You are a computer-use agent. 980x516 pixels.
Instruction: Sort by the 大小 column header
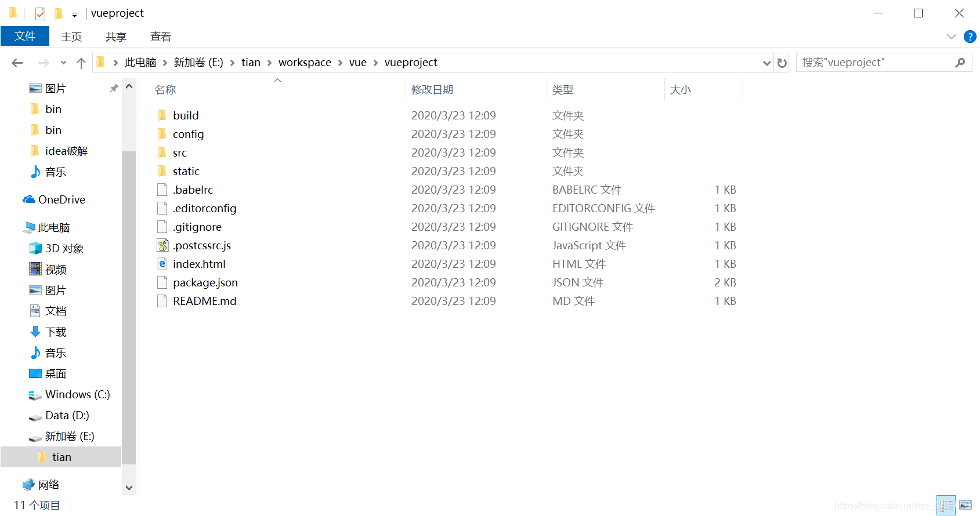680,89
